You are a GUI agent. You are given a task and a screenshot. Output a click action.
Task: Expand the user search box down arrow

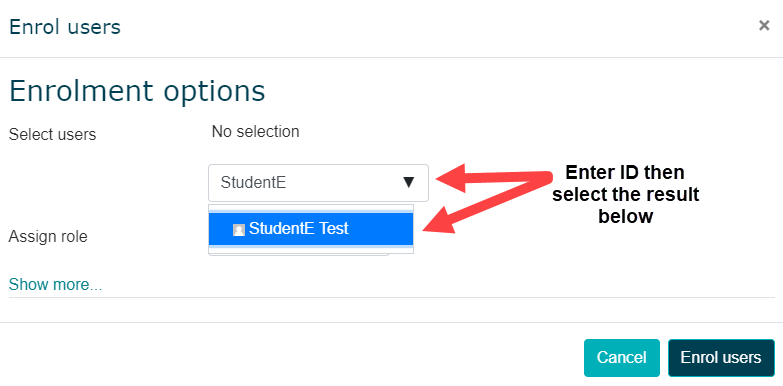pyautogui.click(x=408, y=183)
